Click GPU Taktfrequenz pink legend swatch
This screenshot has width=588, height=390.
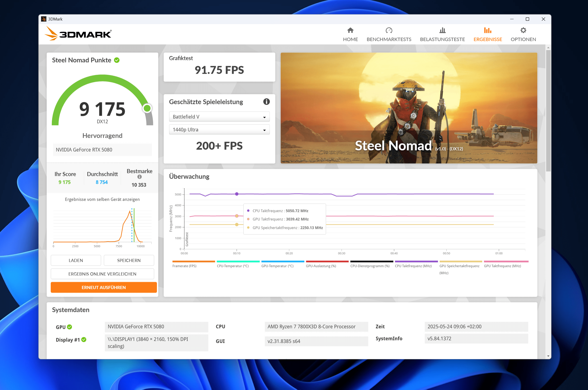pos(506,261)
